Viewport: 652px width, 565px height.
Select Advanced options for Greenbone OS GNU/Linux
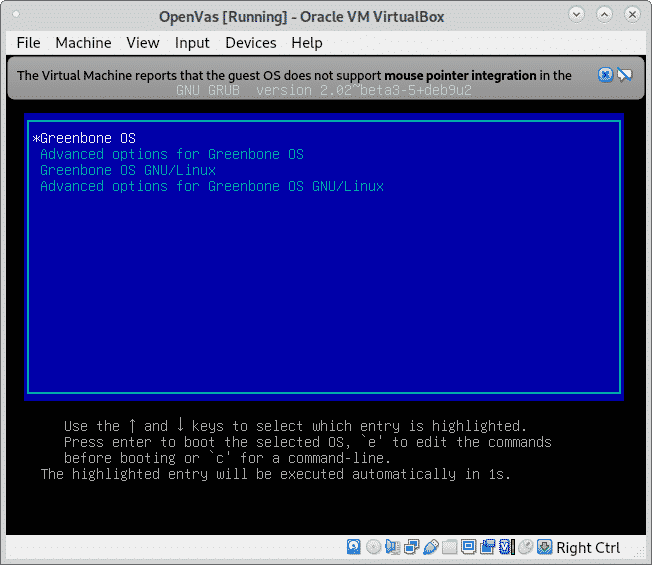(x=212, y=186)
